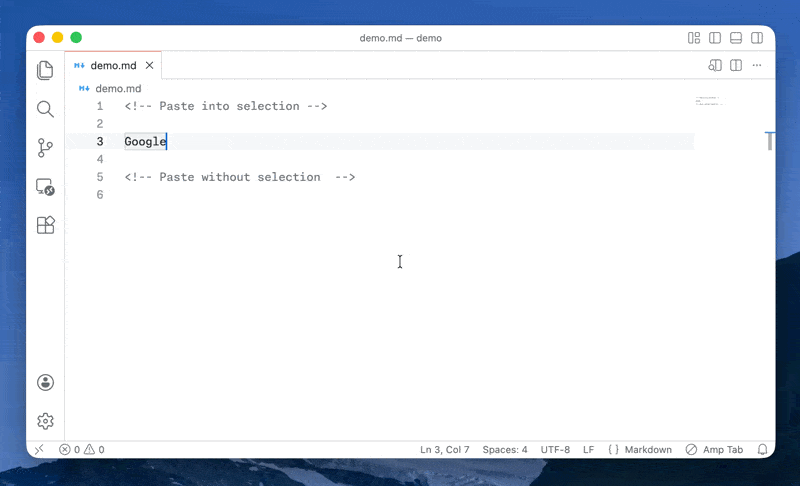Click the word Google on line 3

point(145,141)
